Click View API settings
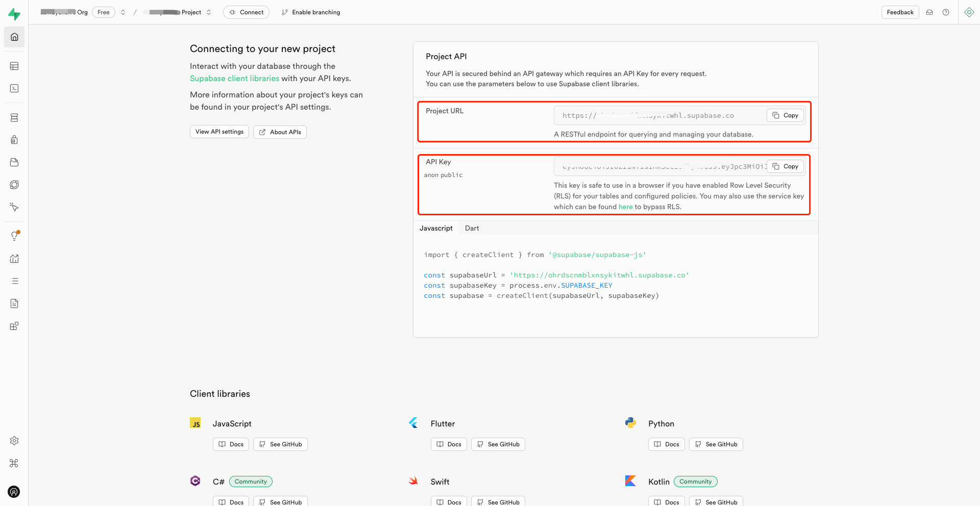 coord(219,132)
